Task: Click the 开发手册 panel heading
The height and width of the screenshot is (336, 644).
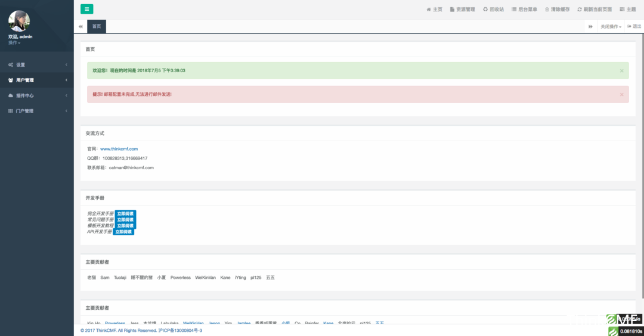Action: [95, 198]
